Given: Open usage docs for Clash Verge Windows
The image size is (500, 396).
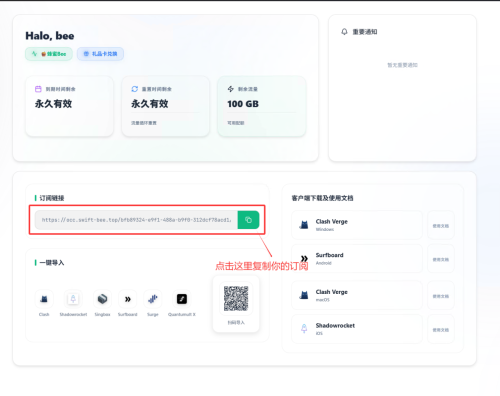Looking at the screenshot, I should point(441,226).
